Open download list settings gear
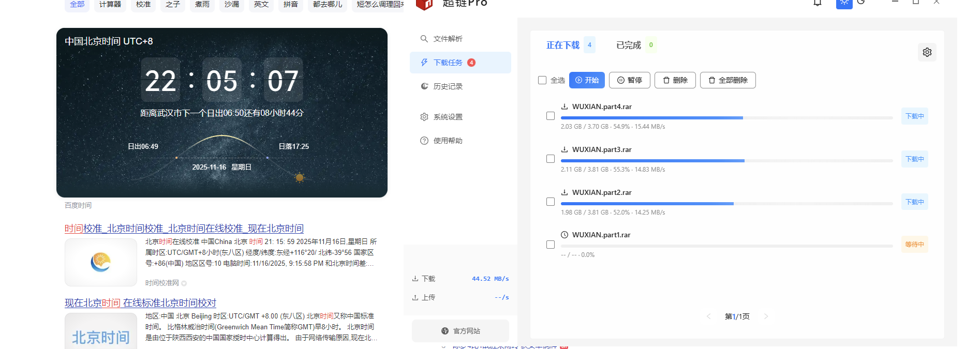Viewport: 980px width, 349px height. 927,52
